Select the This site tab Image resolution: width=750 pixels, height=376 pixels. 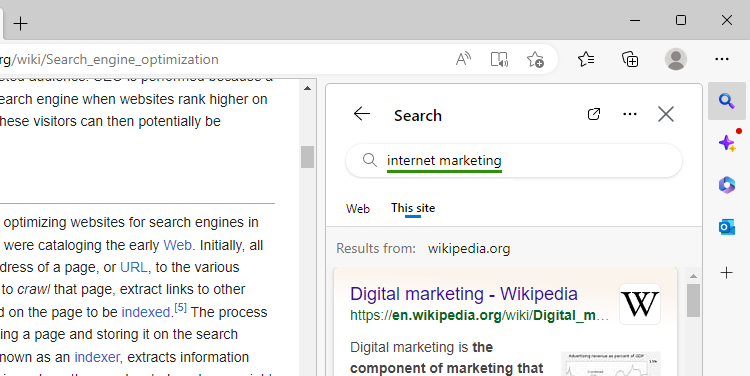[413, 208]
